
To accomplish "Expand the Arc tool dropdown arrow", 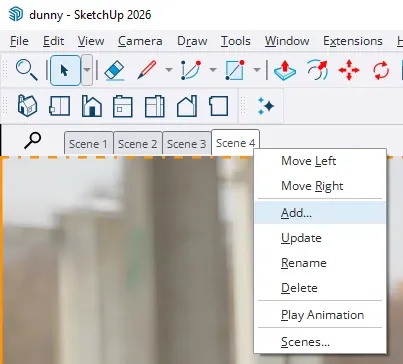I will click(x=213, y=70).
